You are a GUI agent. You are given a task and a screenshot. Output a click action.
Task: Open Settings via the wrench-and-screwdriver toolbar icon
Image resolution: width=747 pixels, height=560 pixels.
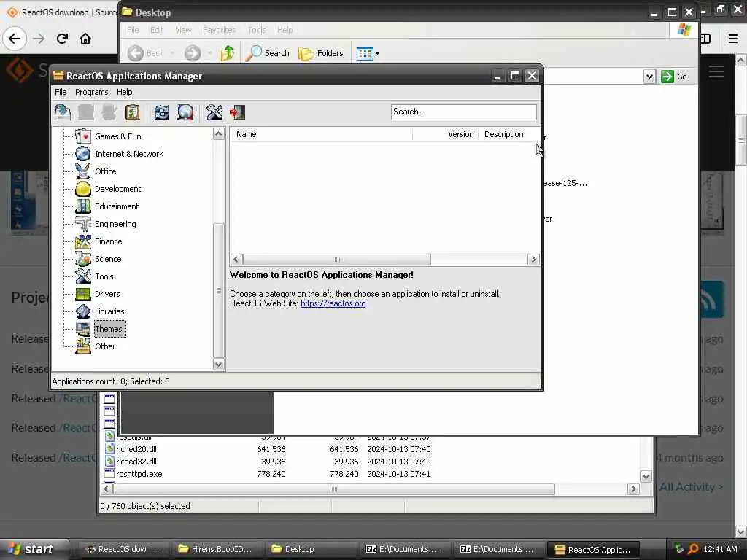(214, 112)
